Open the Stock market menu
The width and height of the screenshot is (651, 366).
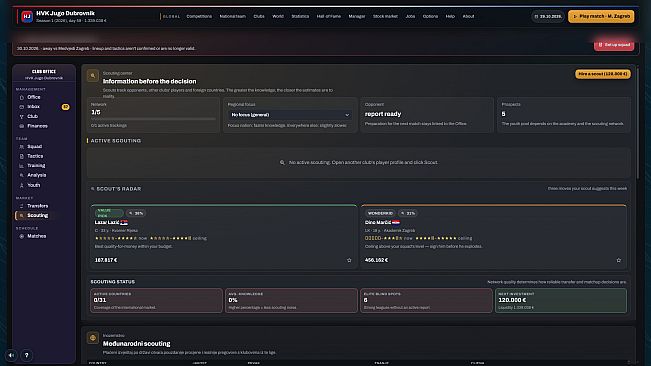tap(385, 17)
